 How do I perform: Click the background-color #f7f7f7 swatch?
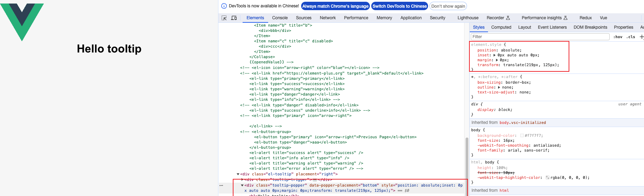click(x=522, y=135)
